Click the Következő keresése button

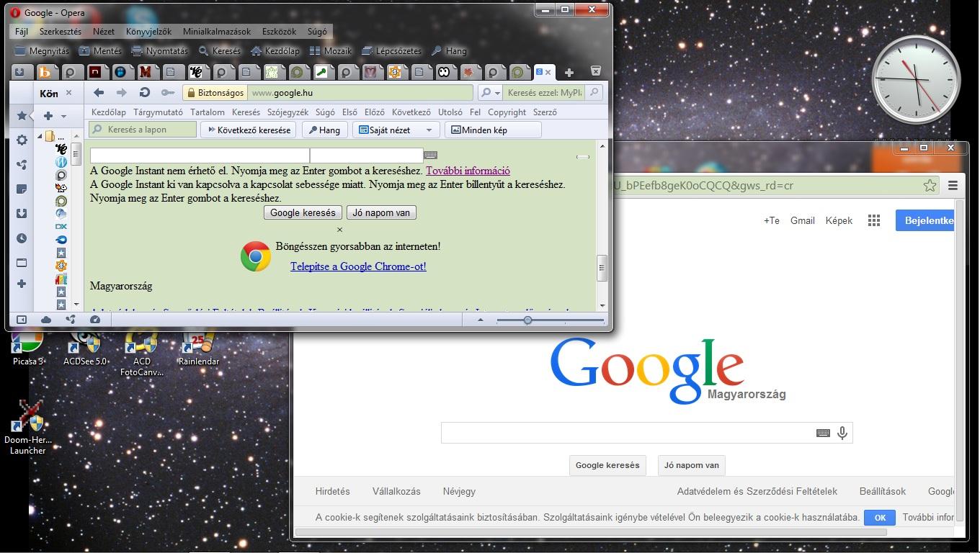point(249,130)
